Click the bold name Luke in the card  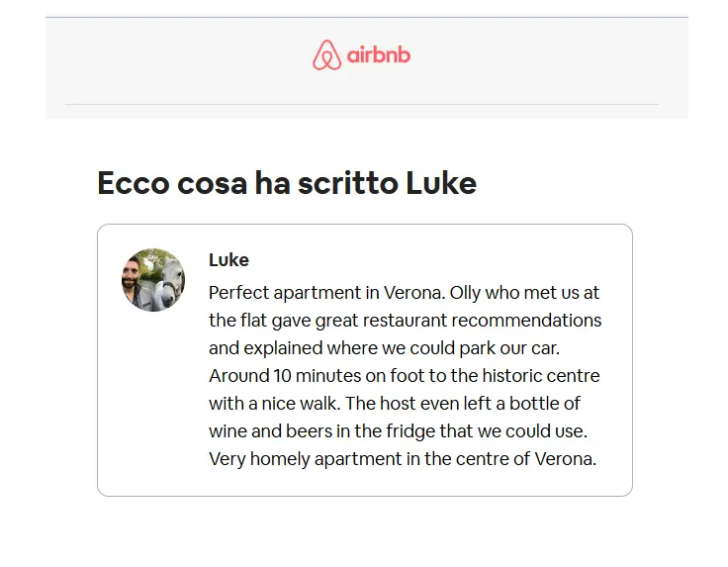click(x=228, y=260)
